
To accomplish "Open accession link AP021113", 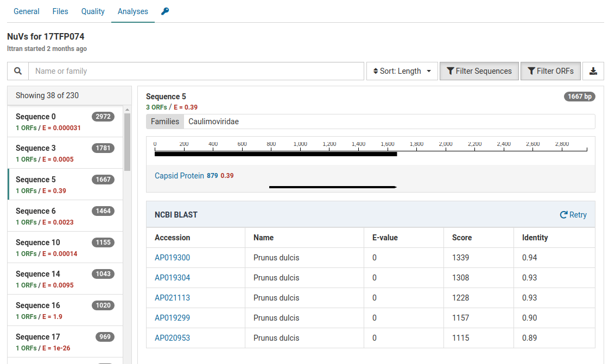I will tap(172, 298).
